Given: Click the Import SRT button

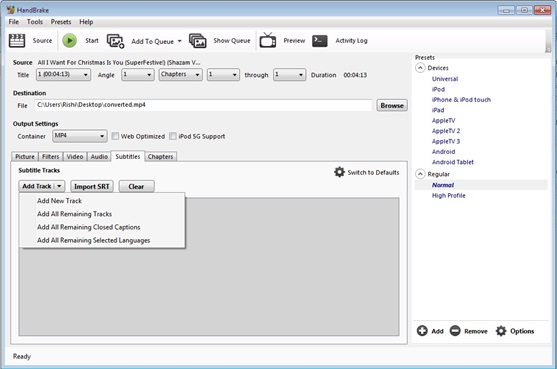Looking at the screenshot, I should 92,186.
